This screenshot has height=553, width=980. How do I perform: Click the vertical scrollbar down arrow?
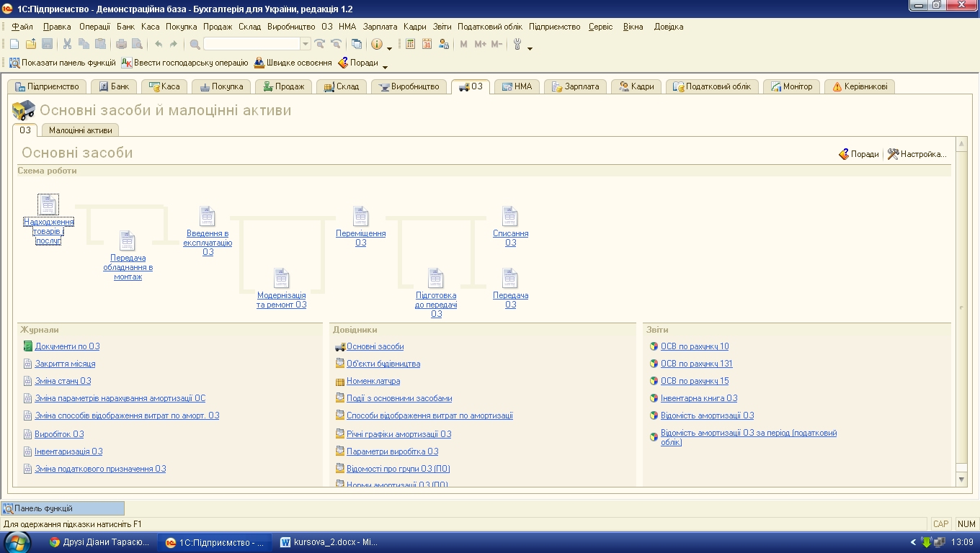(x=961, y=480)
